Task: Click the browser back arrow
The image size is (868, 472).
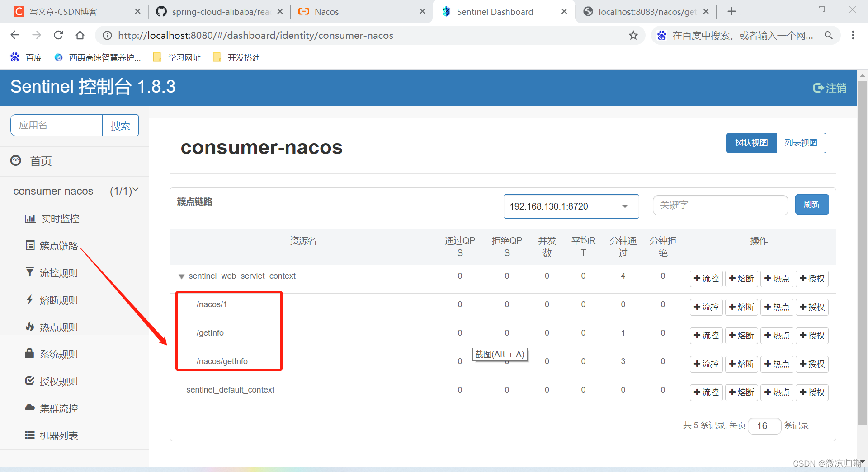Action: click(x=15, y=35)
